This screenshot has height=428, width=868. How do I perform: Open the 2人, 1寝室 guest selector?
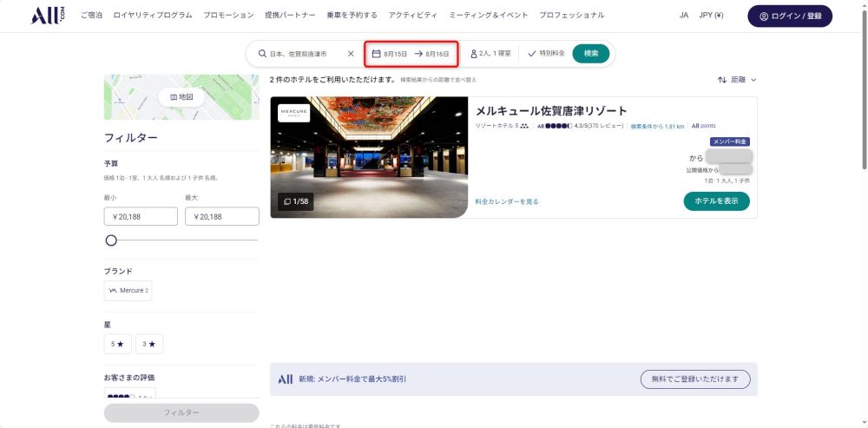coord(490,54)
